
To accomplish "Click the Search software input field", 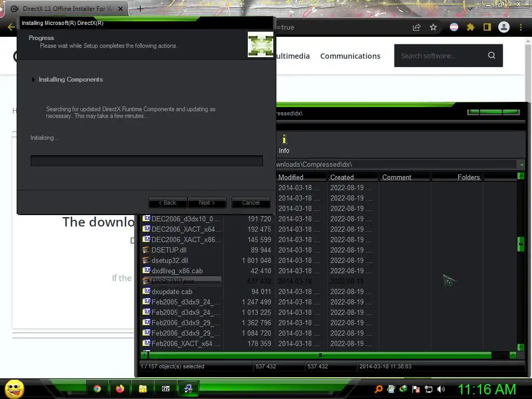I will pyautogui.click(x=441, y=56).
